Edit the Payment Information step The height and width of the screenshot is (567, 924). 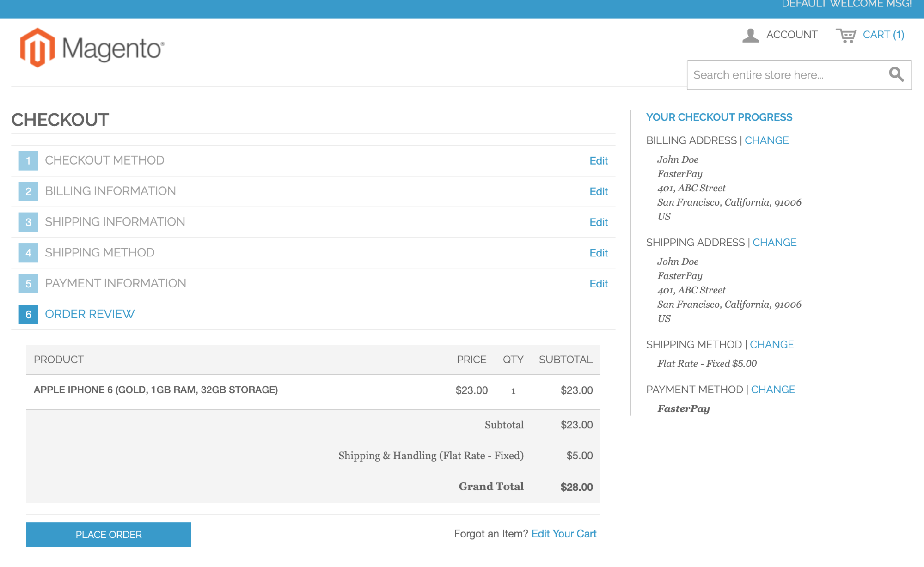598,284
